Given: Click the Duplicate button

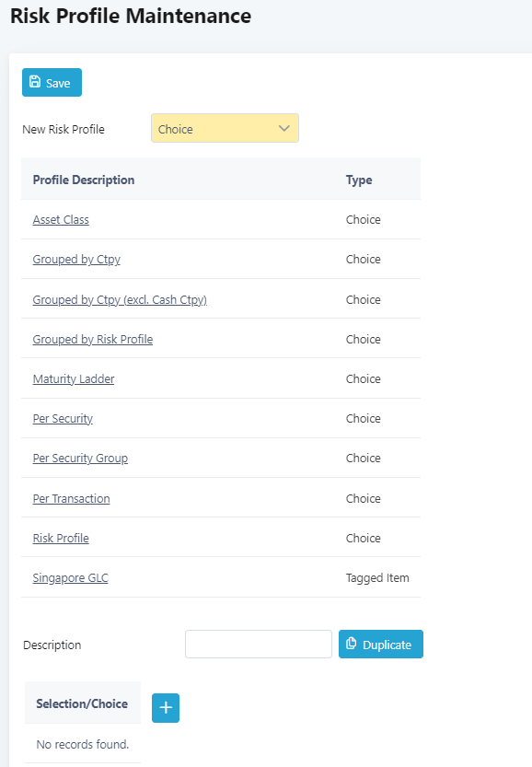Looking at the screenshot, I should (381, 644).
